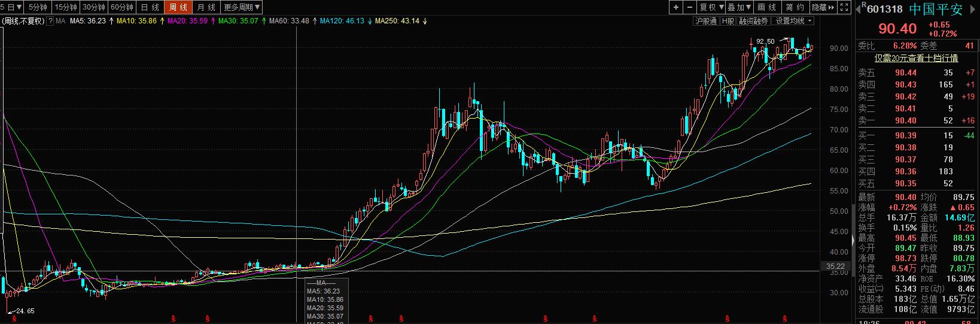
Task: Click the 融资融券 tag button
Action: click(753, 21)
